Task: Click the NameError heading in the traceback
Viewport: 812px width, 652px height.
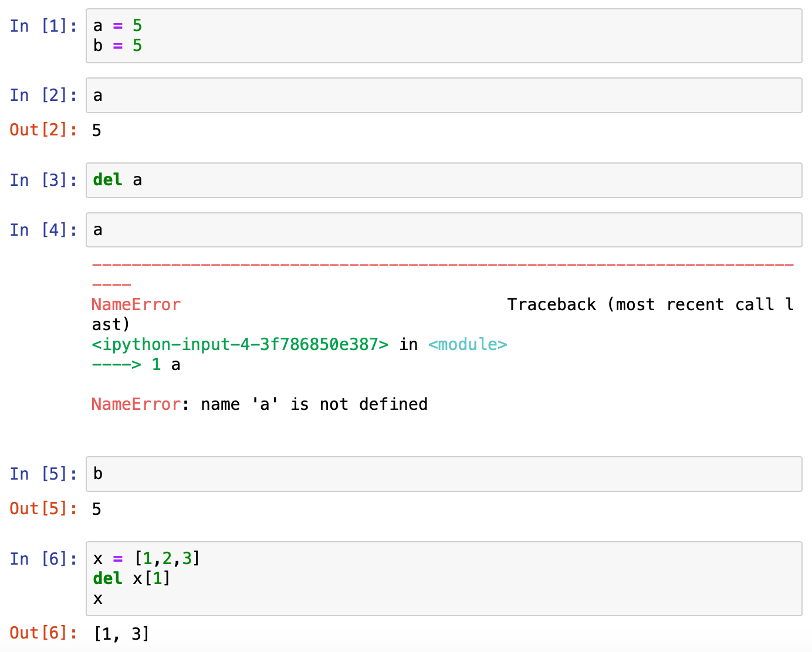Action: (136, 304)
